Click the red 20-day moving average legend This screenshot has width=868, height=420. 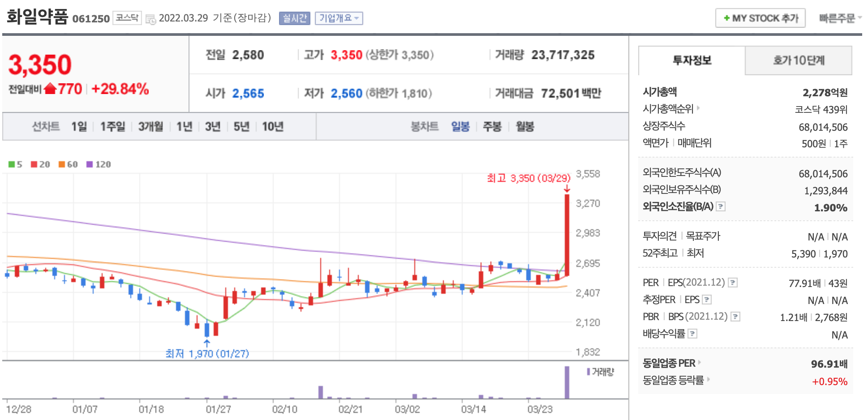pyautogui.click(x=40, y=164)
